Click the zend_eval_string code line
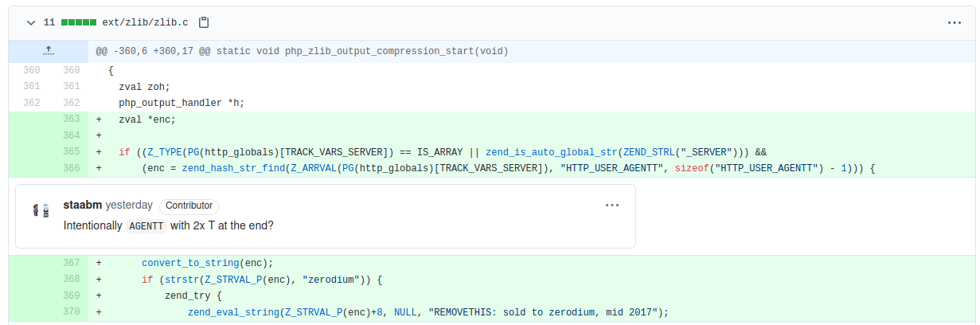Screen dimensions: 980x325 (428, 311)
